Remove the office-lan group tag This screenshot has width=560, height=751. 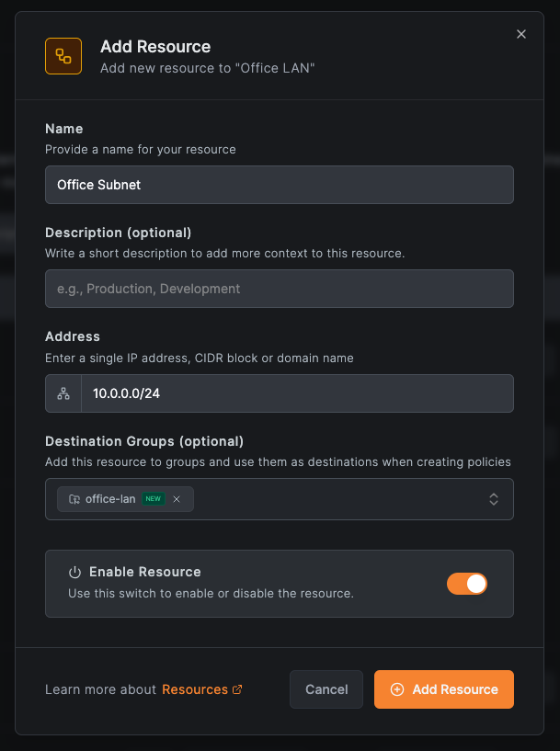(x=177, y=499)
